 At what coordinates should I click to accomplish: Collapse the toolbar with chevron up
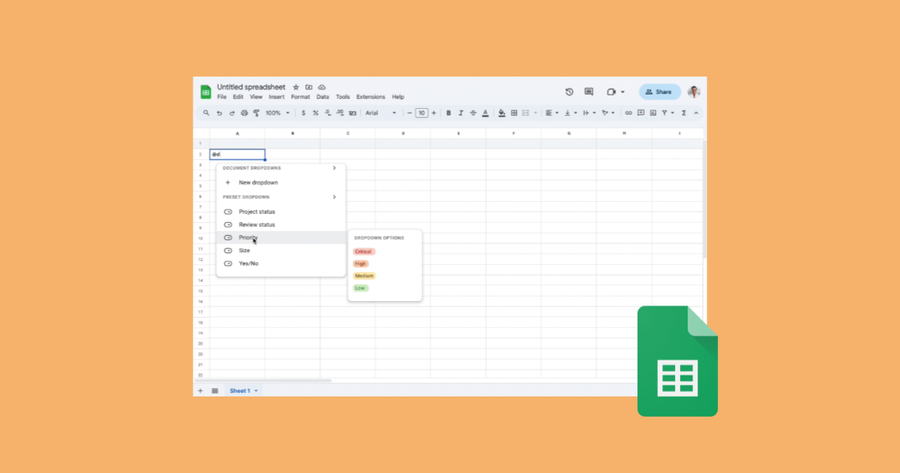point(696,113)
